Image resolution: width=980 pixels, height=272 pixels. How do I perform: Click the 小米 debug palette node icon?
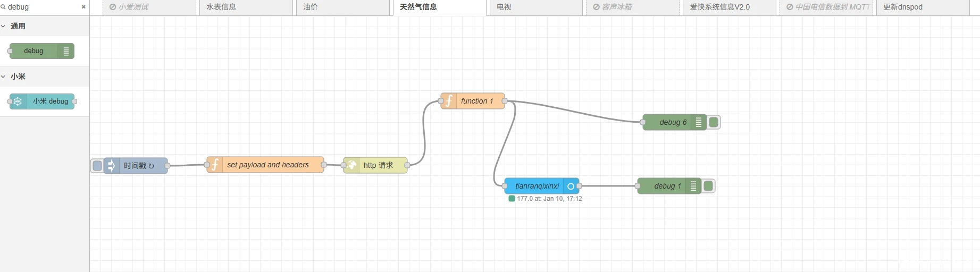tap(18, 101)
